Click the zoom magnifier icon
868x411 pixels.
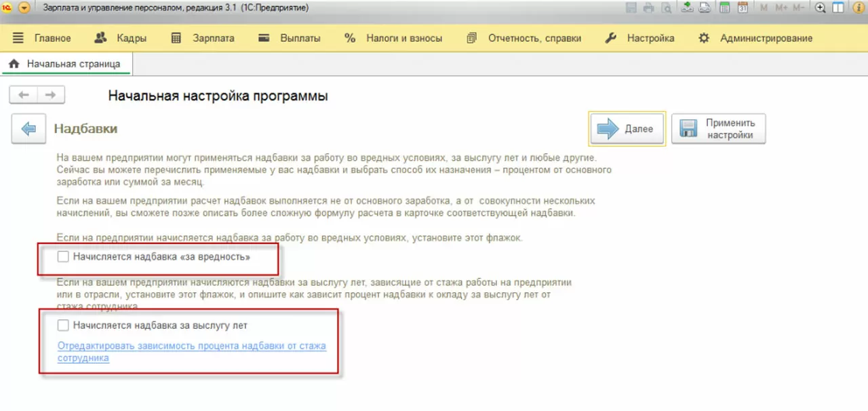(x=820, y=8)
